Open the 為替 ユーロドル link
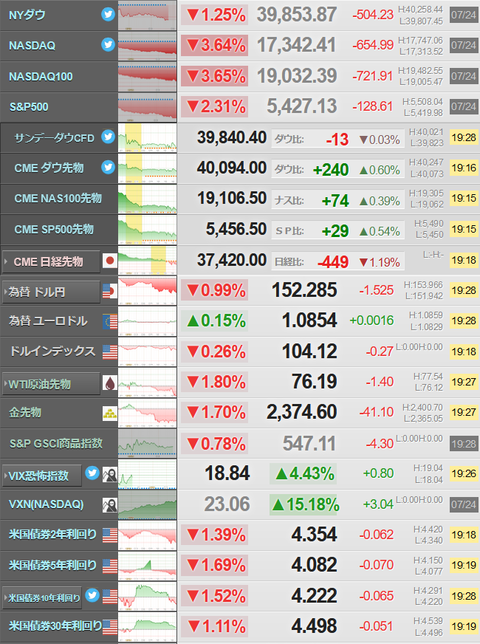This screenshot has width=480, height=644. coord(48,321)
